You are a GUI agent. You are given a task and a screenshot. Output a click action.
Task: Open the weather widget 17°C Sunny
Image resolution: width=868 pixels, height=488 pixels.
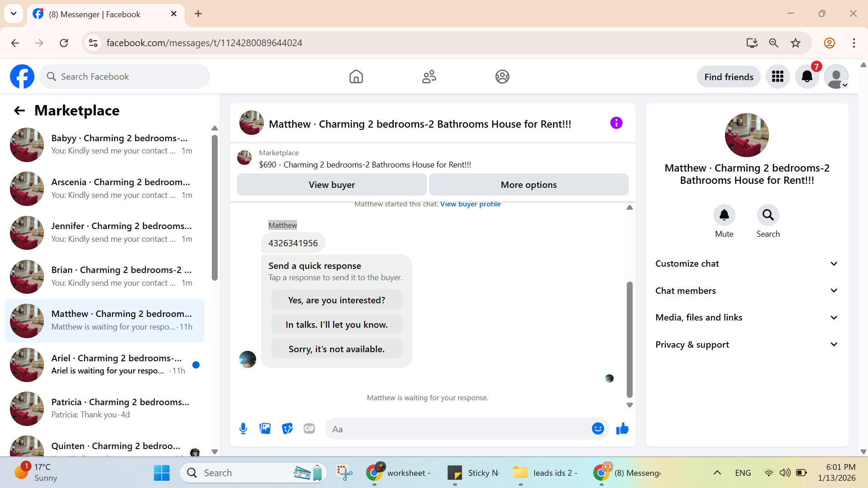(35, 473)
